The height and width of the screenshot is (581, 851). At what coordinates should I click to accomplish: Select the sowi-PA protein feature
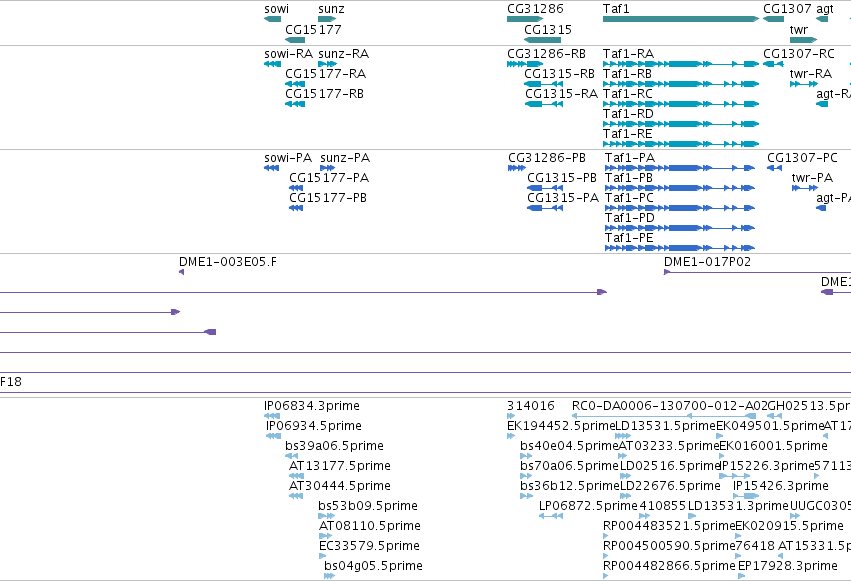coord(271,168)
